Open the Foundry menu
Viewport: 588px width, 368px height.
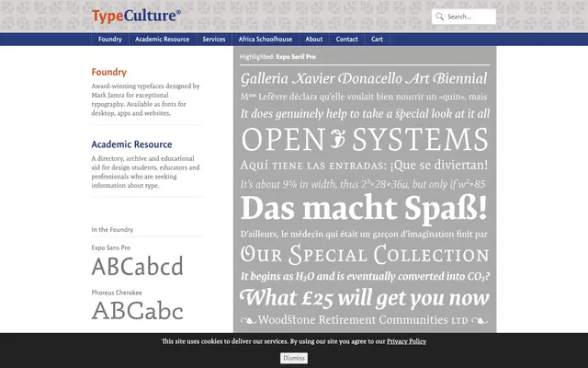pos(110,39)
